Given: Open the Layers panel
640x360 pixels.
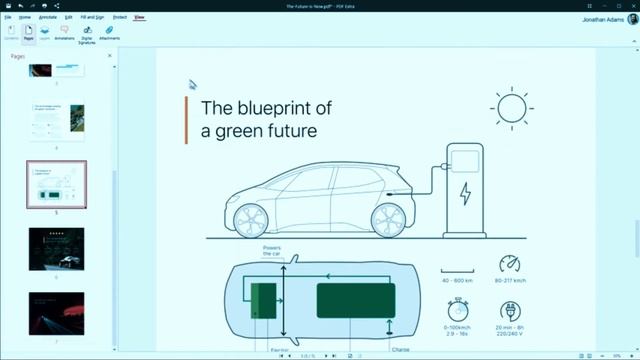Looking at the screenshot, I should pos(44,33).
